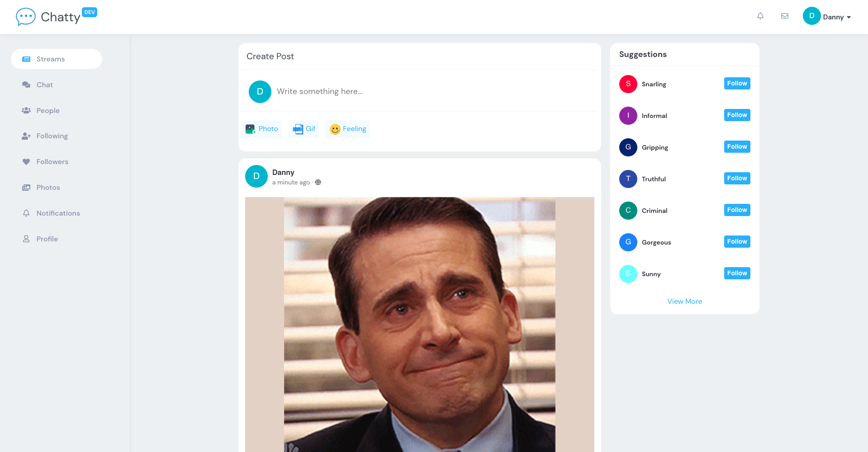The width and height of the screenshot is (868, 452).
Task: Open the notifications bell in header
Action: coord(760,16)
